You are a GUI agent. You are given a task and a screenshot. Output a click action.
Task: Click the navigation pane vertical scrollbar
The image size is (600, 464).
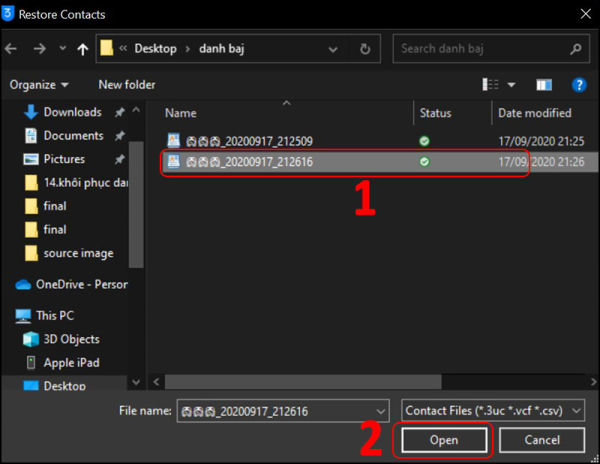coord(136,200)
